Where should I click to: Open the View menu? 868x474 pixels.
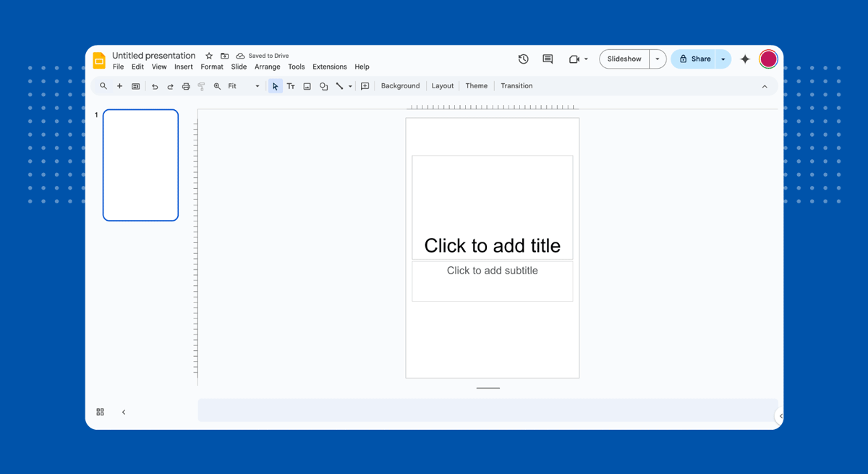pos(159,67)
